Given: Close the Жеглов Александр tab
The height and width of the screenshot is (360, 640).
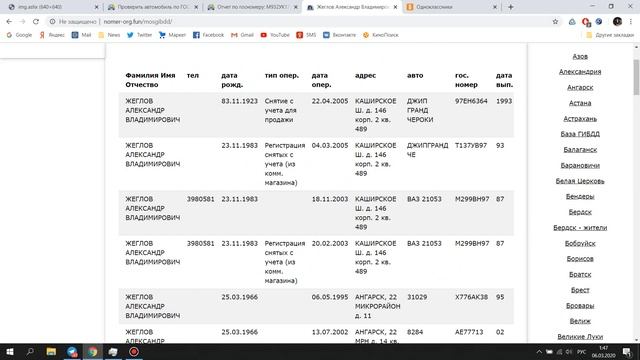Looking at the screenshot, I should pyautogui.click(x=395, y=7).
